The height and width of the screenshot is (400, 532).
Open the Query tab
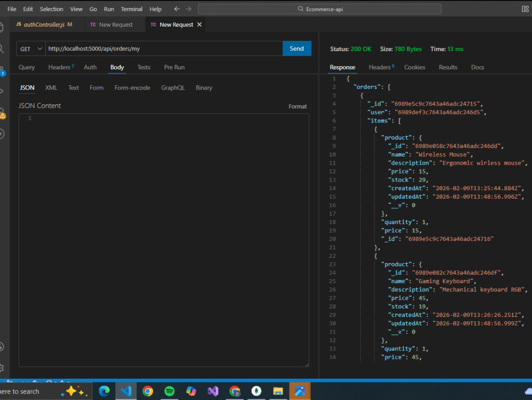27,67
